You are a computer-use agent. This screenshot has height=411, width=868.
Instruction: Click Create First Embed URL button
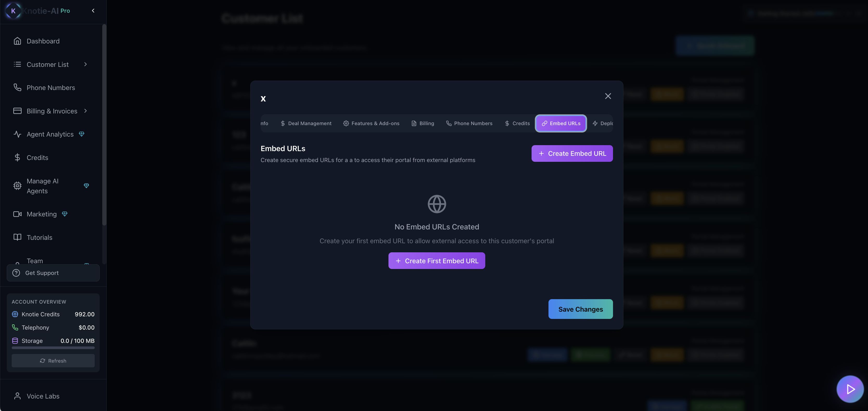[436, 261]
